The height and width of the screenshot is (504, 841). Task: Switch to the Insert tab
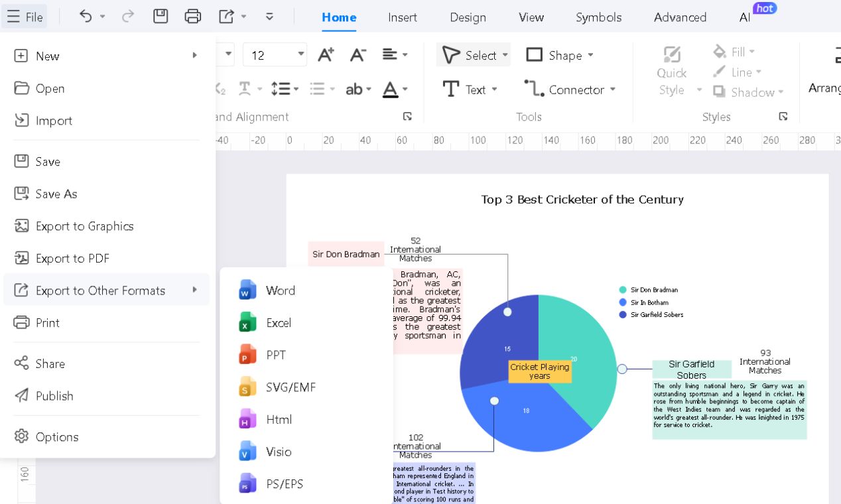point(403,17)
